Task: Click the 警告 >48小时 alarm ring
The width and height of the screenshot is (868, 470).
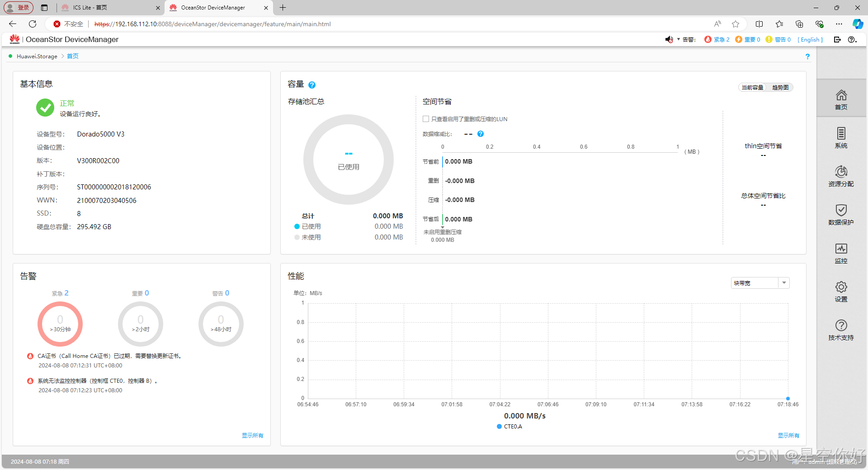Action: click(x=221, y=324)
